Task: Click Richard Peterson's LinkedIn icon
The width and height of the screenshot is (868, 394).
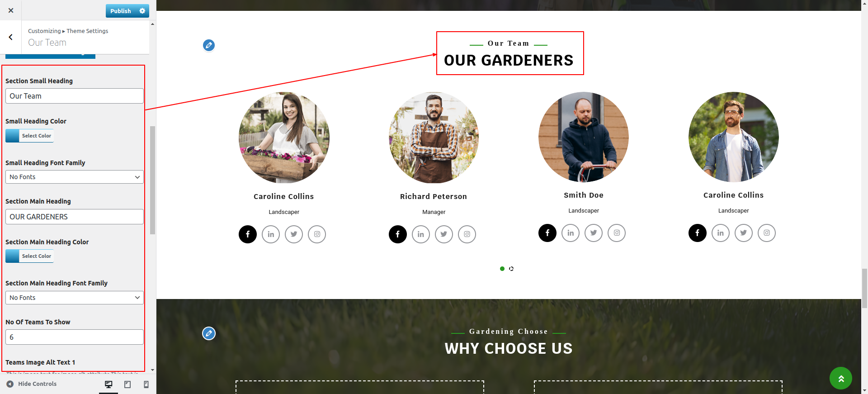Action: [x=421, y=234]
